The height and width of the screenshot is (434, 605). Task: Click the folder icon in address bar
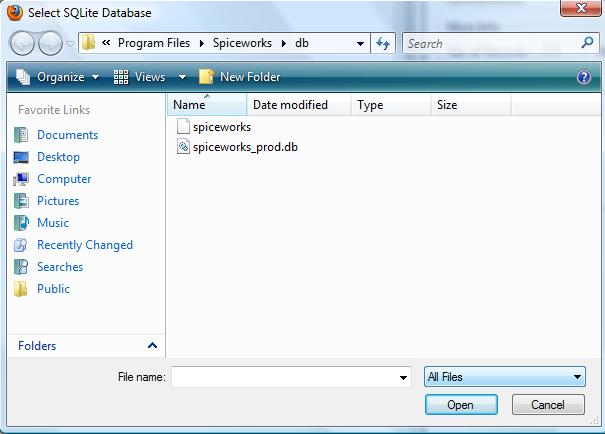point(89,43)
